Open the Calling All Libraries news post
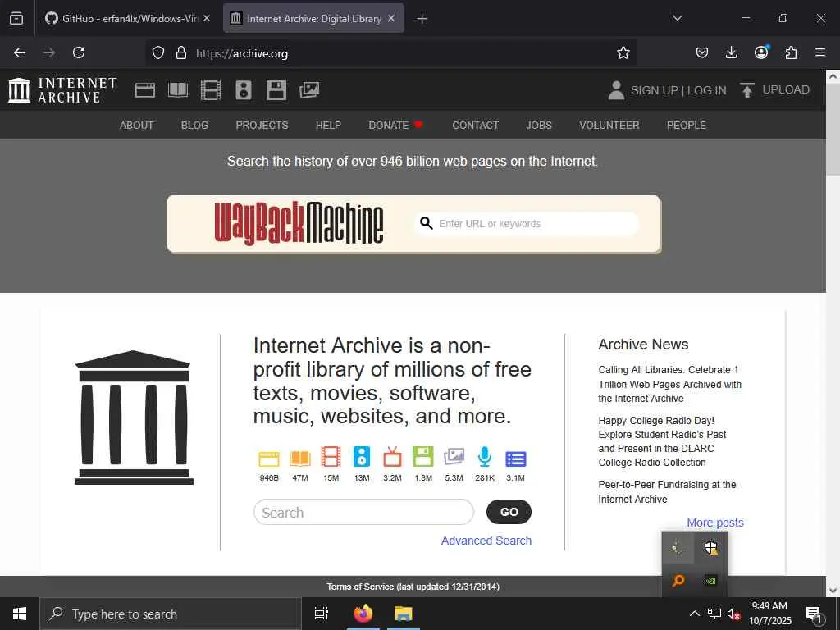The image size is (840, 630). pyautogui.click(x=669, y=384)
